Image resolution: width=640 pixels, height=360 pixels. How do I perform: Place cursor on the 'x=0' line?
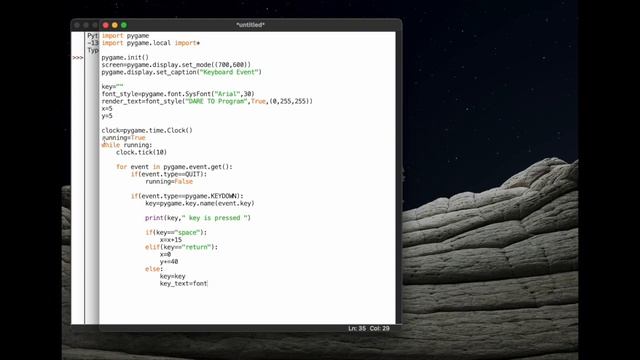tap(165, 254)
